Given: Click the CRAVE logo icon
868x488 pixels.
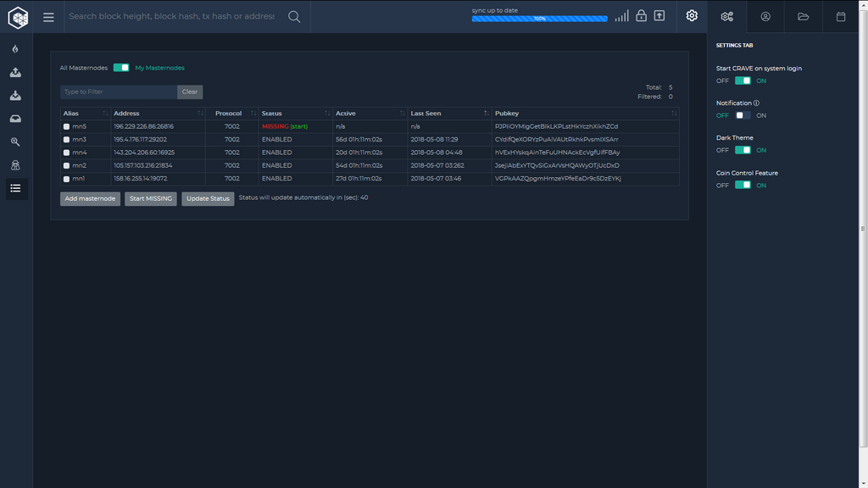Looking at the screenshot, I should click(18, 17).
